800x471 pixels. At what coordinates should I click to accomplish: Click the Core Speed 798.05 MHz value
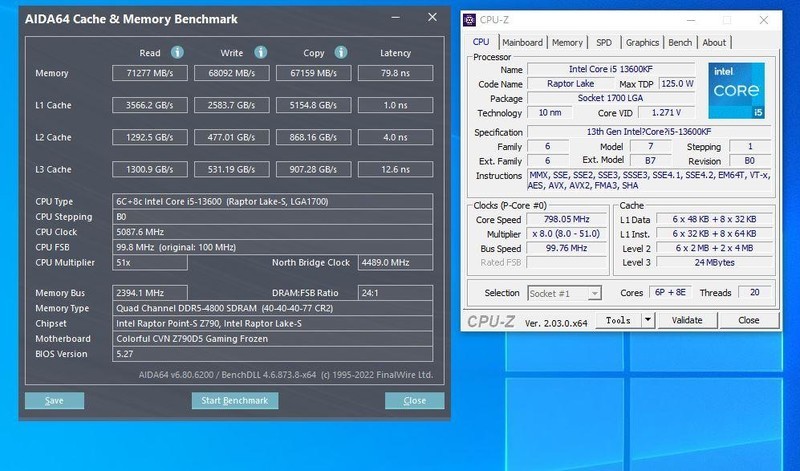point(566,219)
